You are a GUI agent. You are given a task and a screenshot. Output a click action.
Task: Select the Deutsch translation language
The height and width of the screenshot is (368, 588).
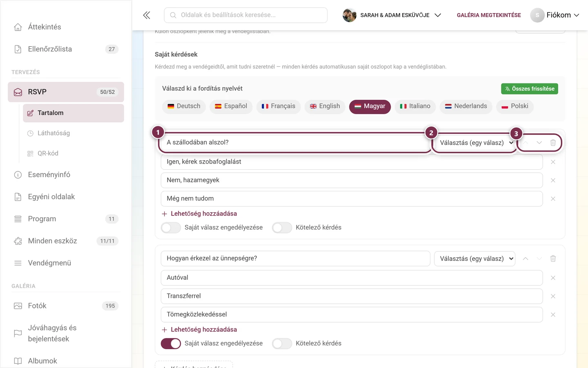(x=184, y=106)
